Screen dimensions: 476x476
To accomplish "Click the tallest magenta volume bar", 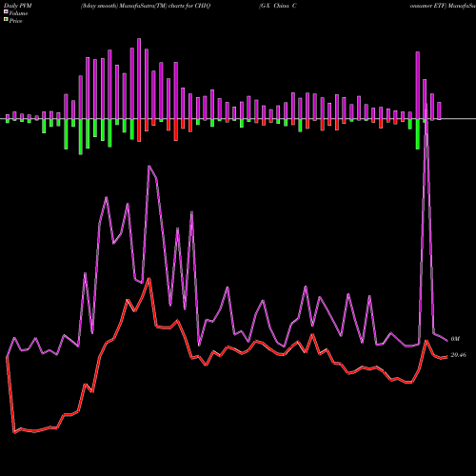I will point(139,79).
